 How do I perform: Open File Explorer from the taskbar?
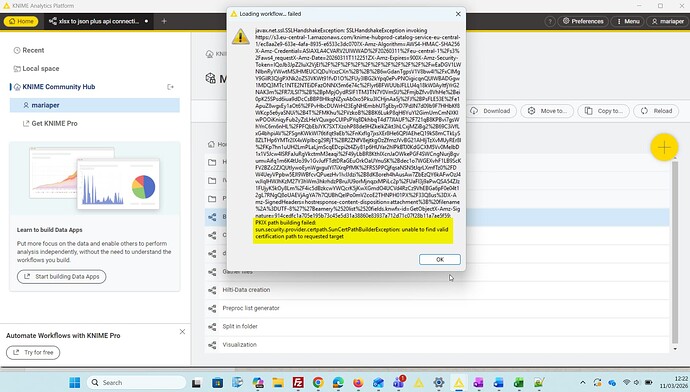278,383
